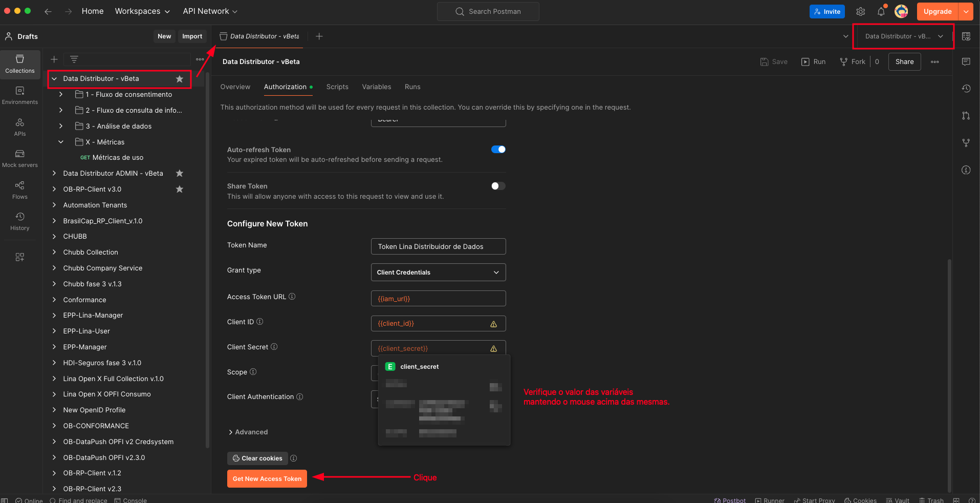980x503 pixels.
Task: Open the APIs sidebar panel
Action: coord(20,127)
